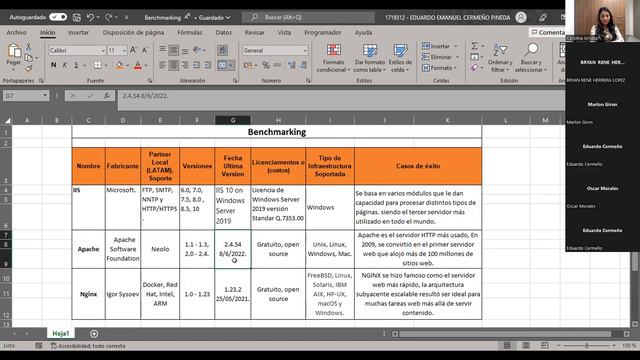This screenshot has height=360, width=640.
Task: Select the Apache name cell
Action: [89, 249]
